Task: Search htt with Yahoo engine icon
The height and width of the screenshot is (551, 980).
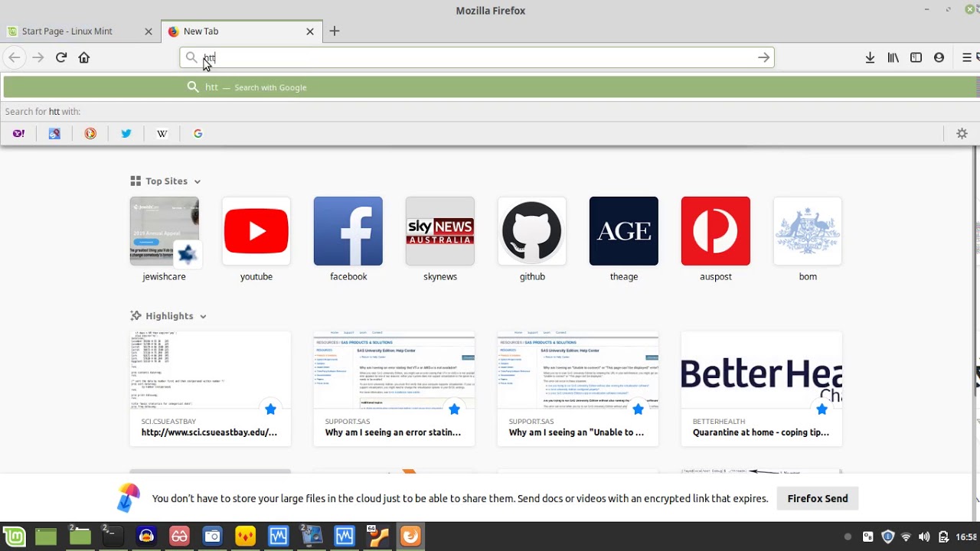Action: [18, 133]
